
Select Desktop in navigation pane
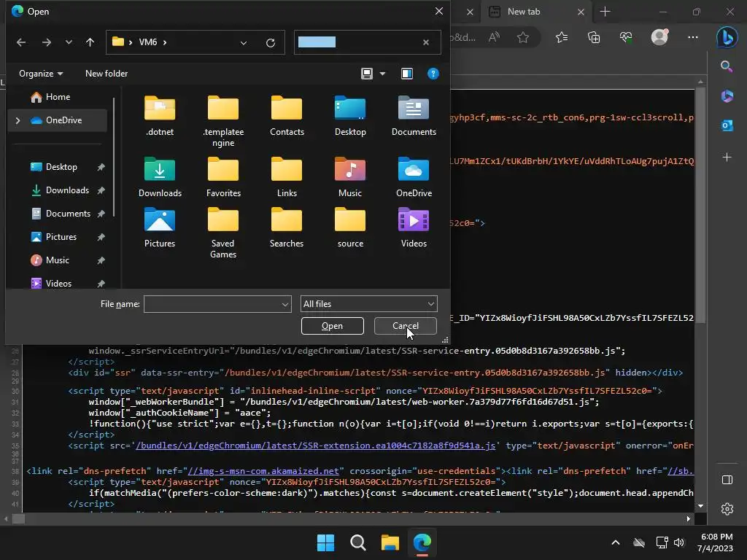point(60,167)
